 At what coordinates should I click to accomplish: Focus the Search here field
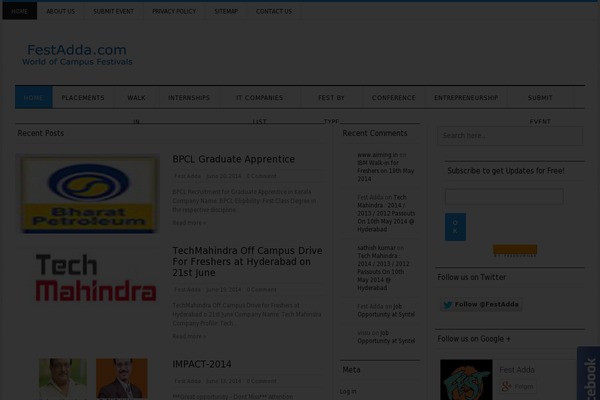point(510,136)
